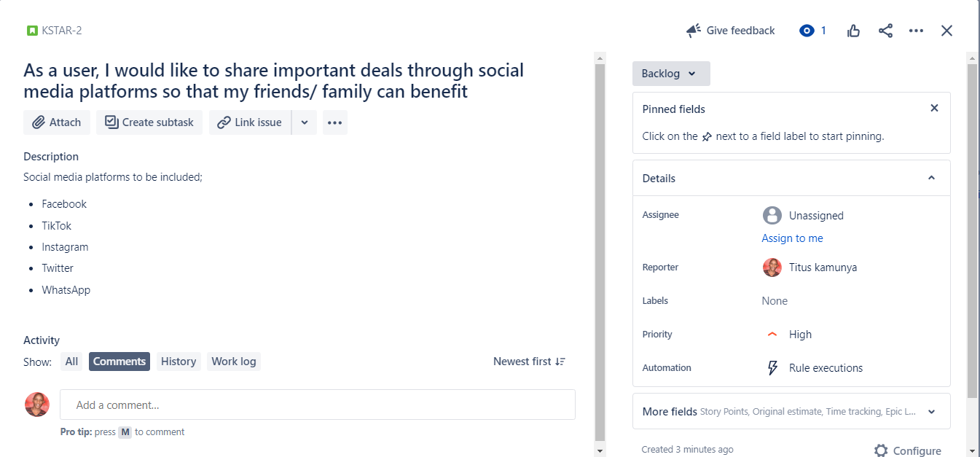Open the Backlog status dropdown
The height and width of the screenshot is (457, 980).
(x=670, y=74)
